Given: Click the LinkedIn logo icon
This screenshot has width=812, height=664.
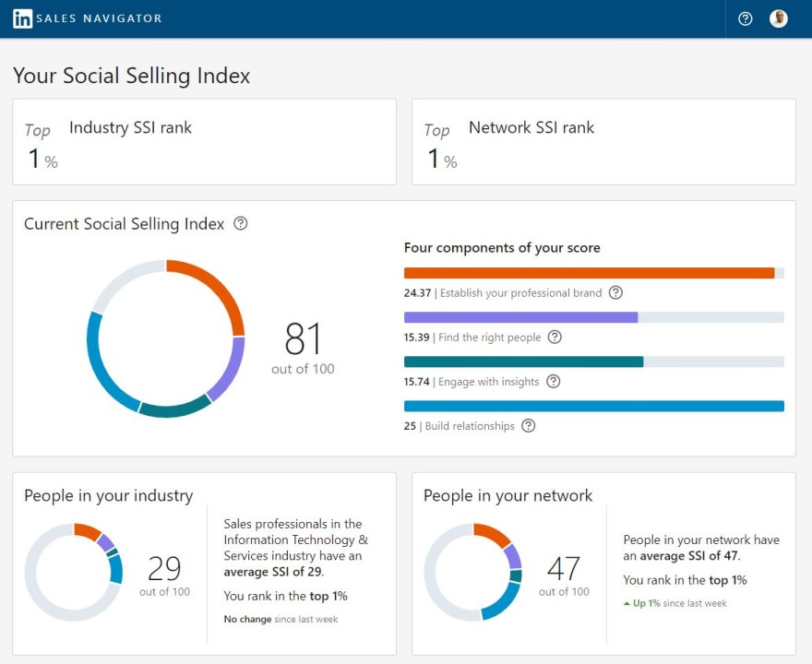Looking at the screenshot, I should [22, 18].
